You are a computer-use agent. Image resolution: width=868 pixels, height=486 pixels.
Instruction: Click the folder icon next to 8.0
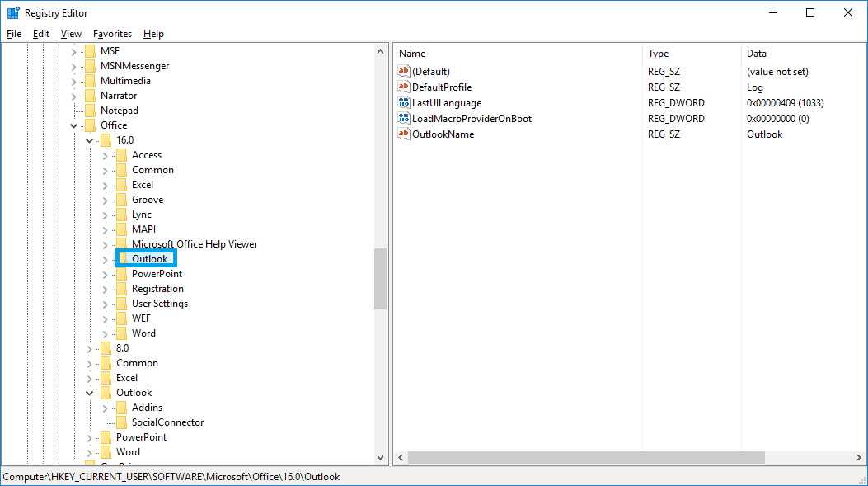coord(106,348)
